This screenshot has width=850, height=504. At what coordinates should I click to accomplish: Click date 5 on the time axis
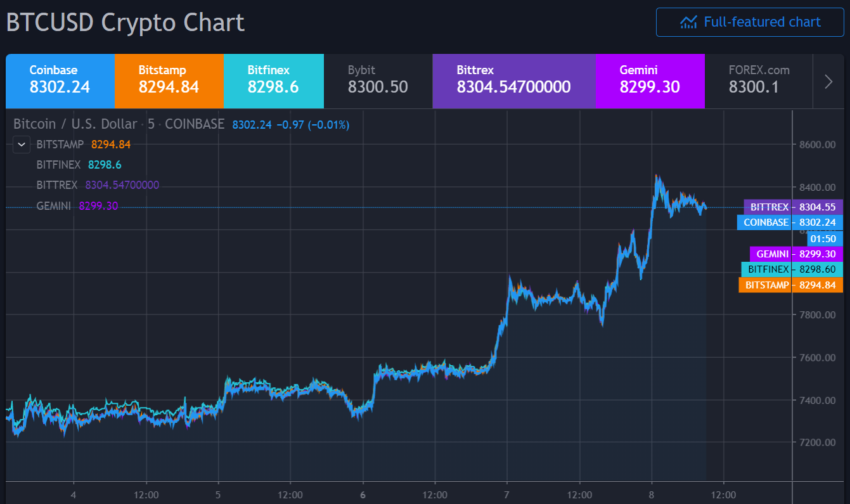coord(218,495)
